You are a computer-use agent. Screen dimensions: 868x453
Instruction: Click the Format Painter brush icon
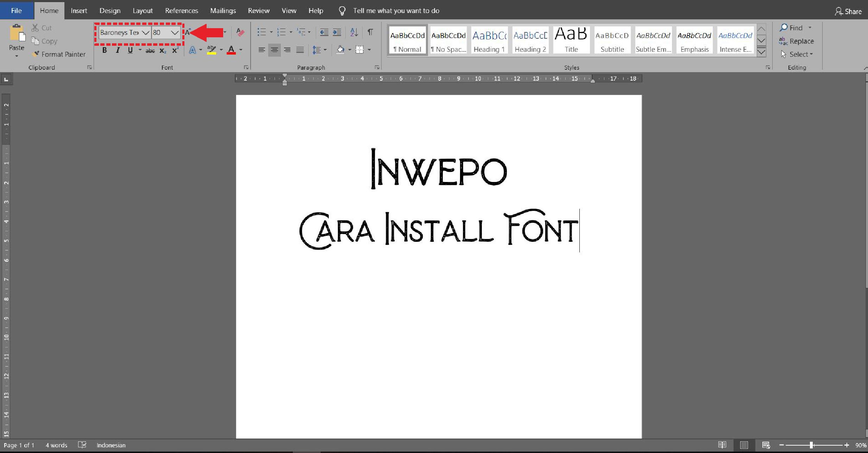coord(35,54)
